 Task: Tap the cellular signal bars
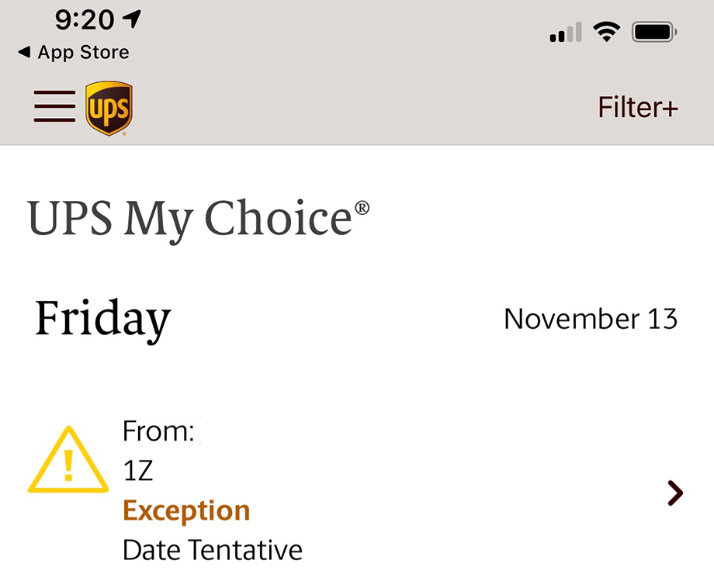pos(566,33)
